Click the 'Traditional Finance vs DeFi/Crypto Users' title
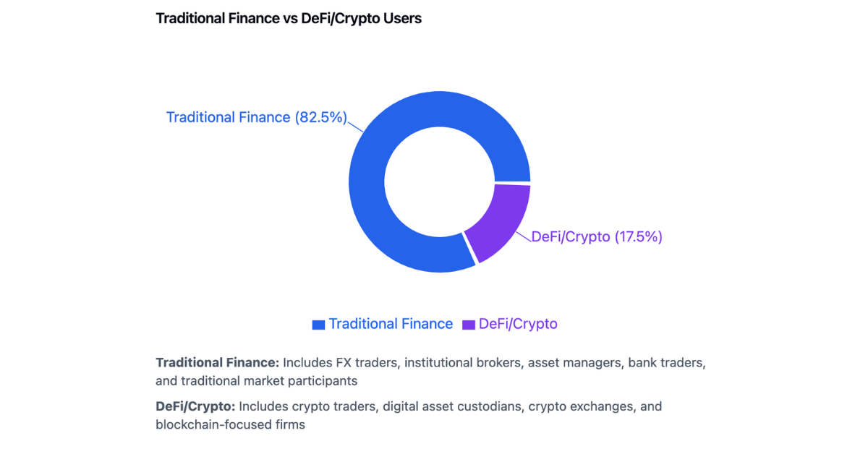Image resolution: width=868 pixels, height=454 pixels. tap(289, 19)
